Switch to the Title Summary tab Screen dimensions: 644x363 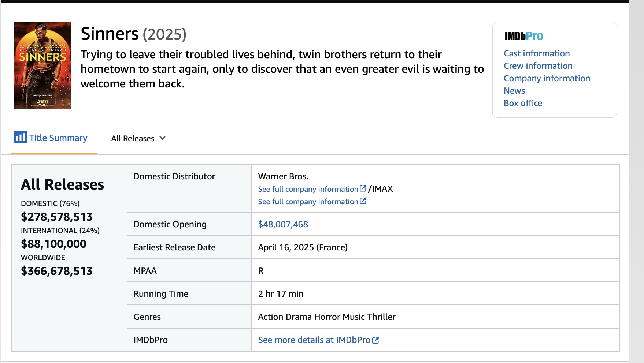(x=58, y=138)
